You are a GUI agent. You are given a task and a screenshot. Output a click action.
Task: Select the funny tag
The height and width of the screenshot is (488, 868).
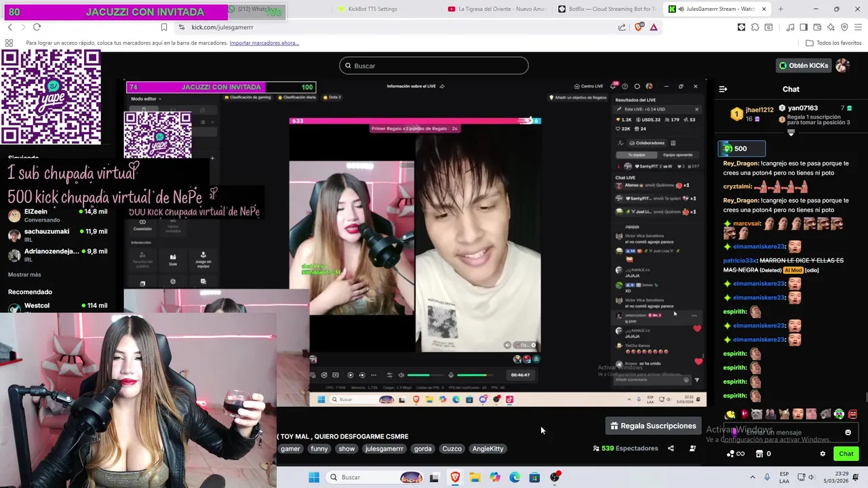(x=319, y=449)
